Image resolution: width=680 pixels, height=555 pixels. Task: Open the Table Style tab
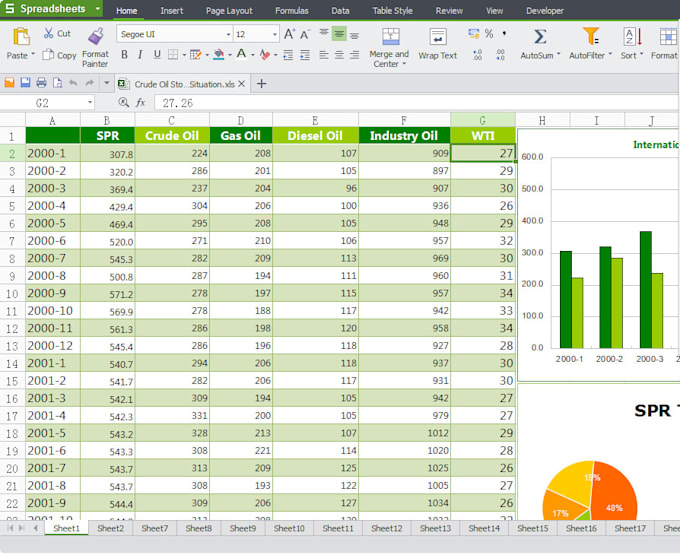pos(392,11)
